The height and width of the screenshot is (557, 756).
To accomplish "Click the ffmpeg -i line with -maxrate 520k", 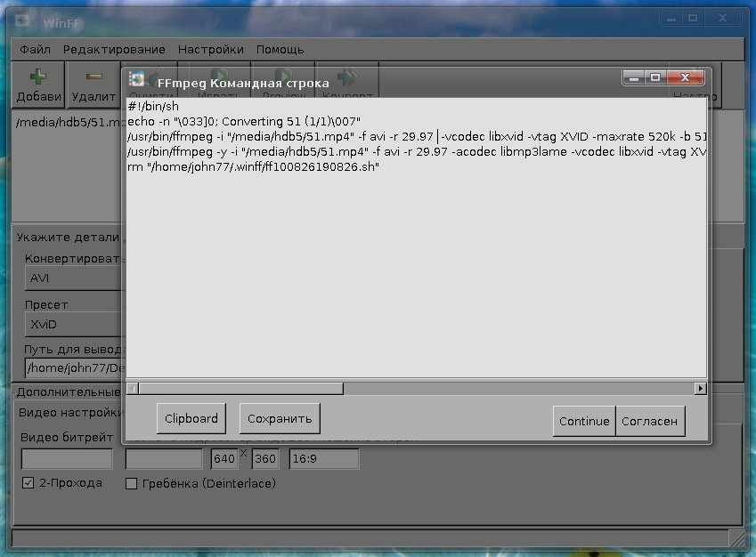I will tap(417, 137).
